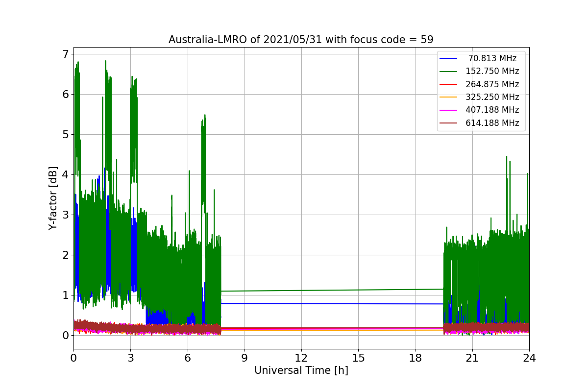The image size is (588, 392).
Task: Click x-axis tick label 24
Action: pos(529,358)
